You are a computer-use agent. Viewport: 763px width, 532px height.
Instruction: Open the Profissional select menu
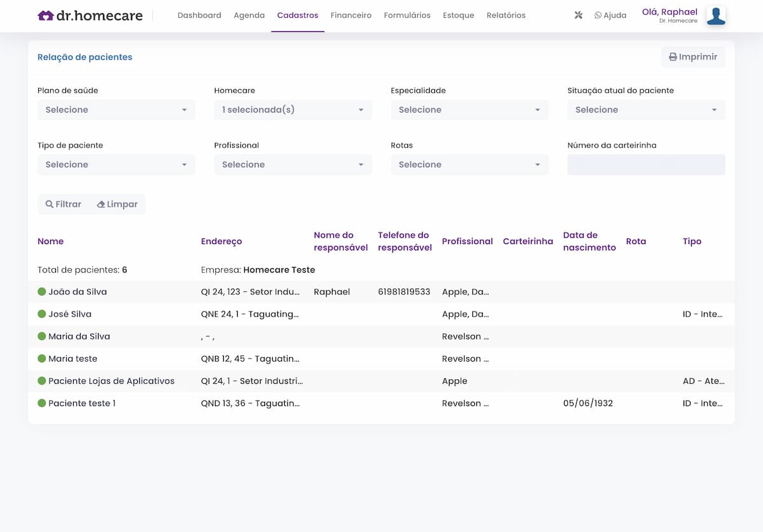click(292, 164)
